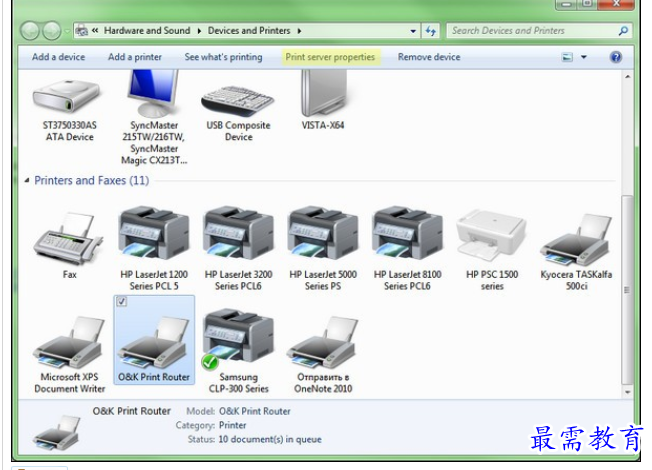Expand the arrow after Devices and Printers
652x470 pixels.
(299, 31)
